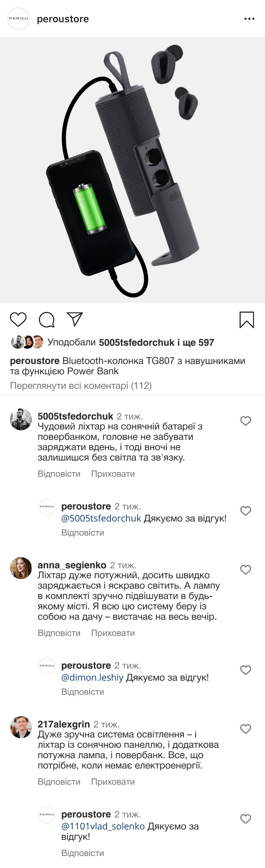The width and height of the screenshot is (265, 868).
Task: Open the three-dots post options menu
Action: click(x=249, y=19)
